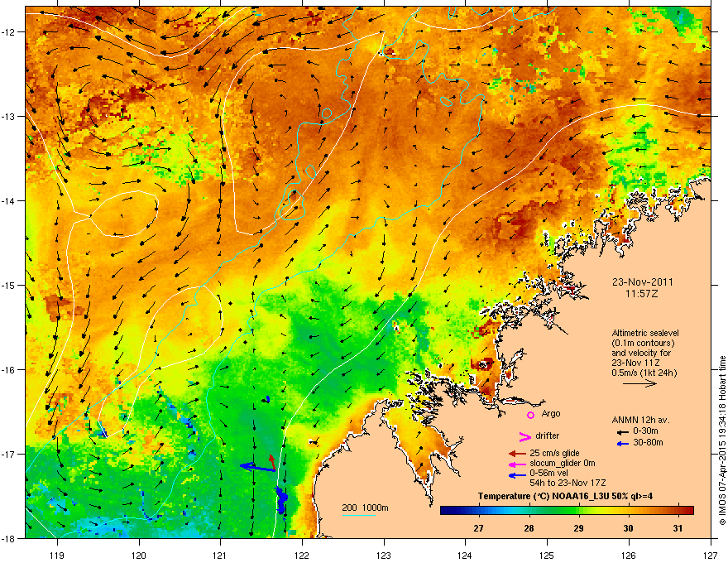Click the latitude axis label -16
Image resolution: width=728 pixels, height=563 pixels.
(8, 369)
